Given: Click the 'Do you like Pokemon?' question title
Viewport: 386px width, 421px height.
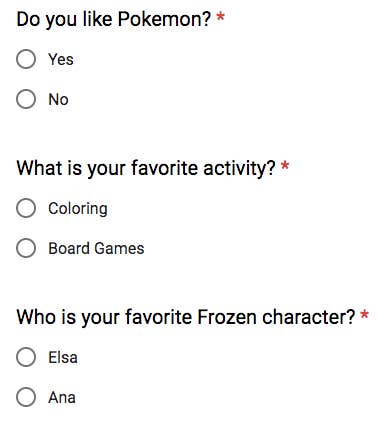Looking at the screenshot, I should point(114,19).
